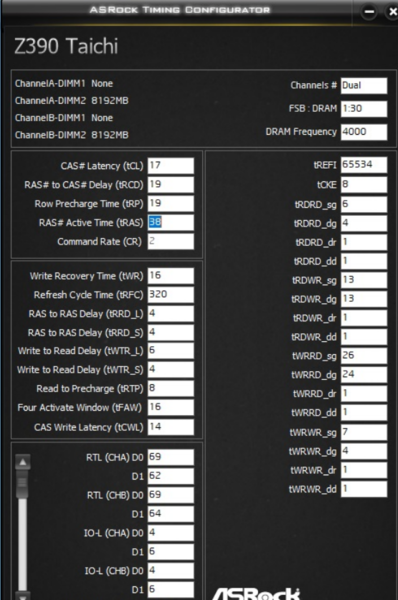Screen dimensions: 398x600
Task: Select the Write Recovery Time (tWR) field
Action: (171, 276)
